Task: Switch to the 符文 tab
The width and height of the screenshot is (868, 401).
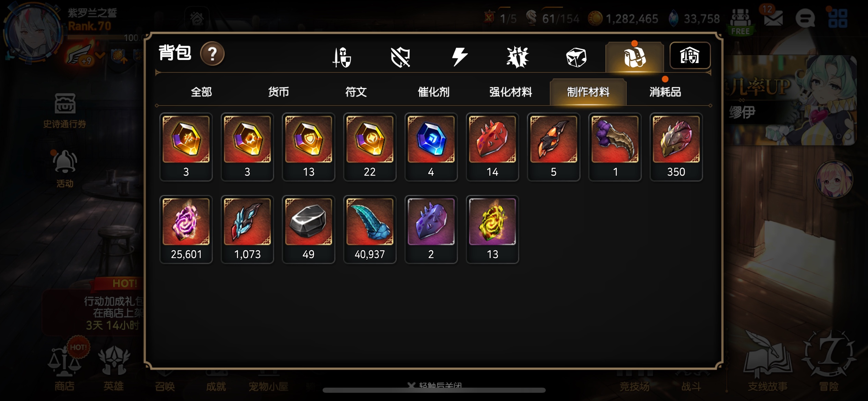Action: point(356,92)
